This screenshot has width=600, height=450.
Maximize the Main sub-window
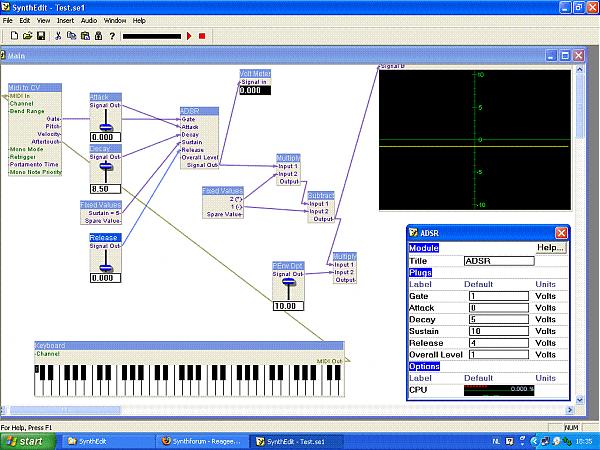(x=565, y=56)
